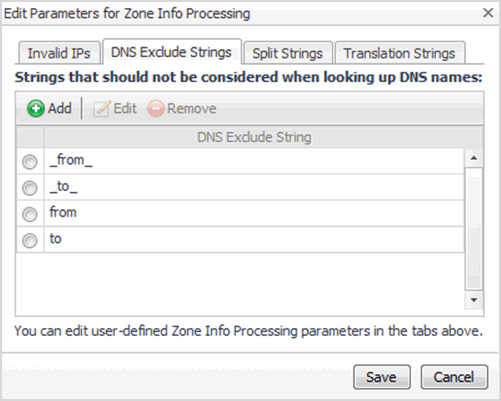Switch to the Invalid IPs tab
Image resolution: width=501 pixels, height=401 pixels.
click(59, 53)
